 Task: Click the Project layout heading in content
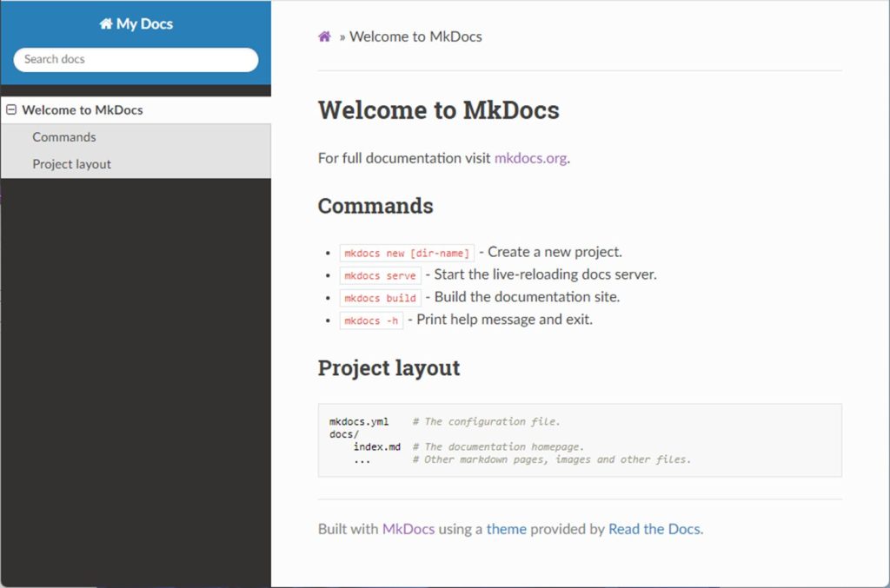click(x=389, y=367)
